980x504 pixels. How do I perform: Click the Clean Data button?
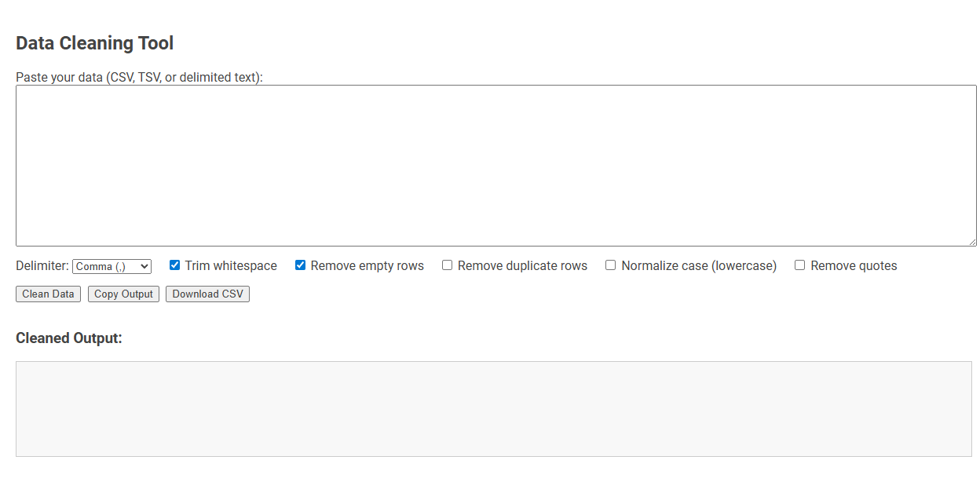[48, 294]
